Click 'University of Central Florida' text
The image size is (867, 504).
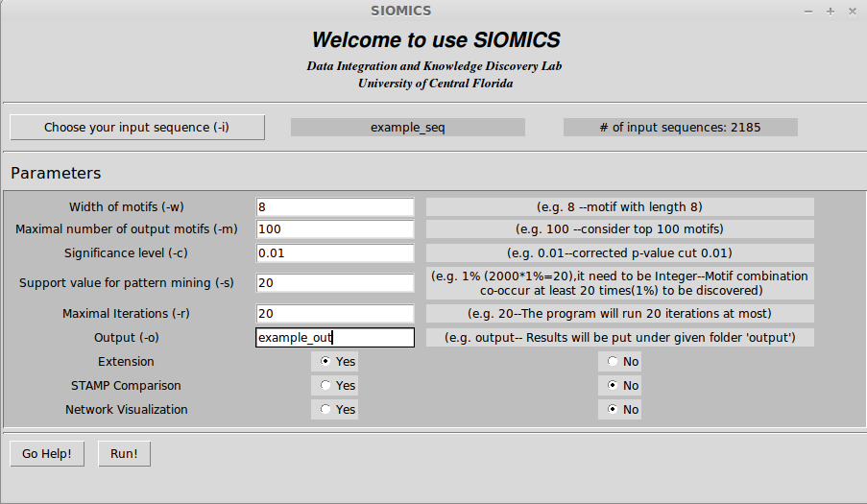click(x=435, y=84)
